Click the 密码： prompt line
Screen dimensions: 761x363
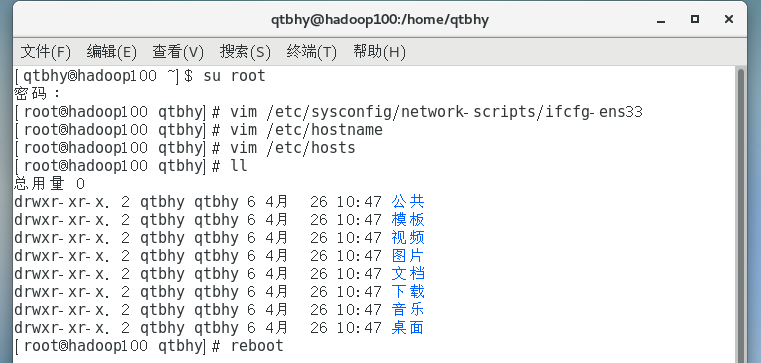pyautogui.click(x=38, y=93)
